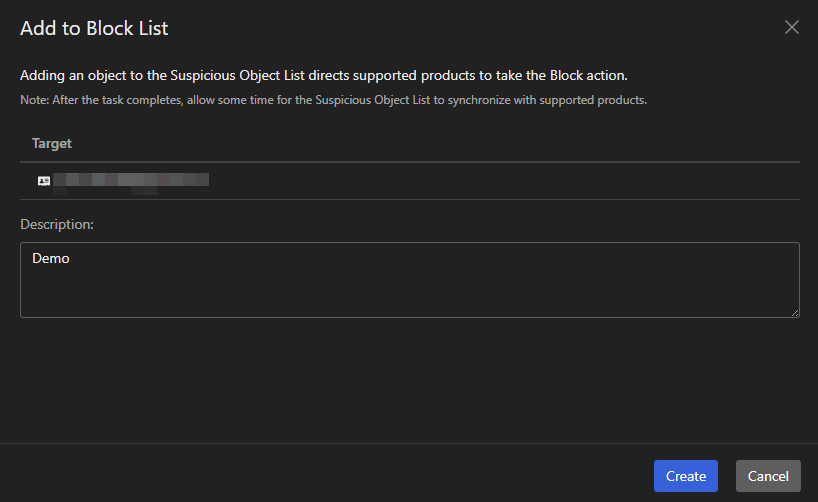
Task: Click the empty dialog body below Description box
Action: point(409,380)
